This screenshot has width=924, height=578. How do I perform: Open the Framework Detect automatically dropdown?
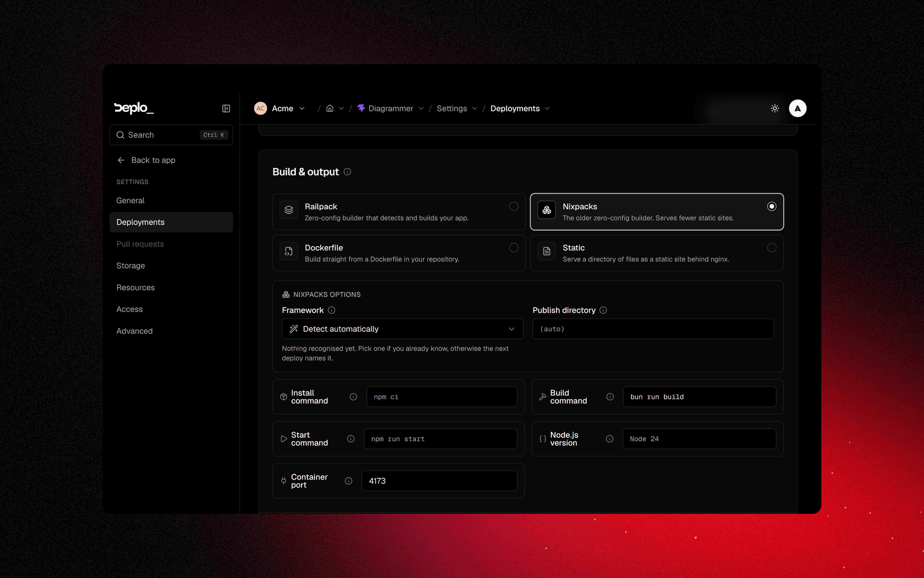(x=403, y=329)
